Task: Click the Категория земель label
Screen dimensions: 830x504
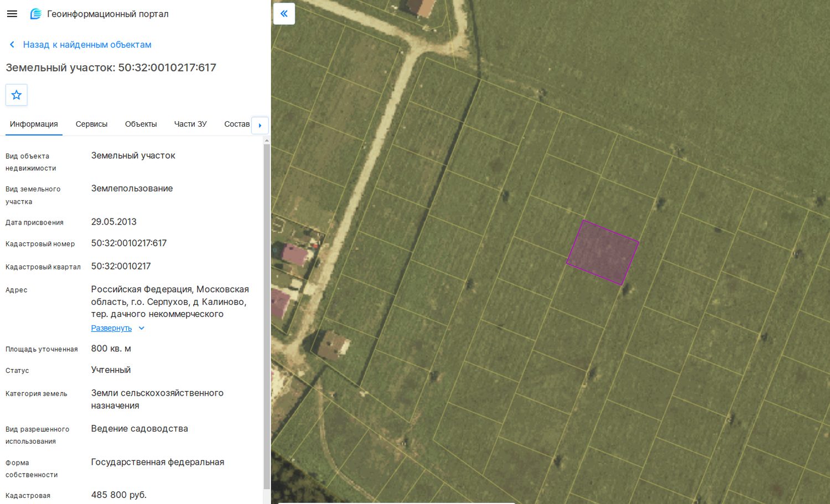Action: (37, 394)
